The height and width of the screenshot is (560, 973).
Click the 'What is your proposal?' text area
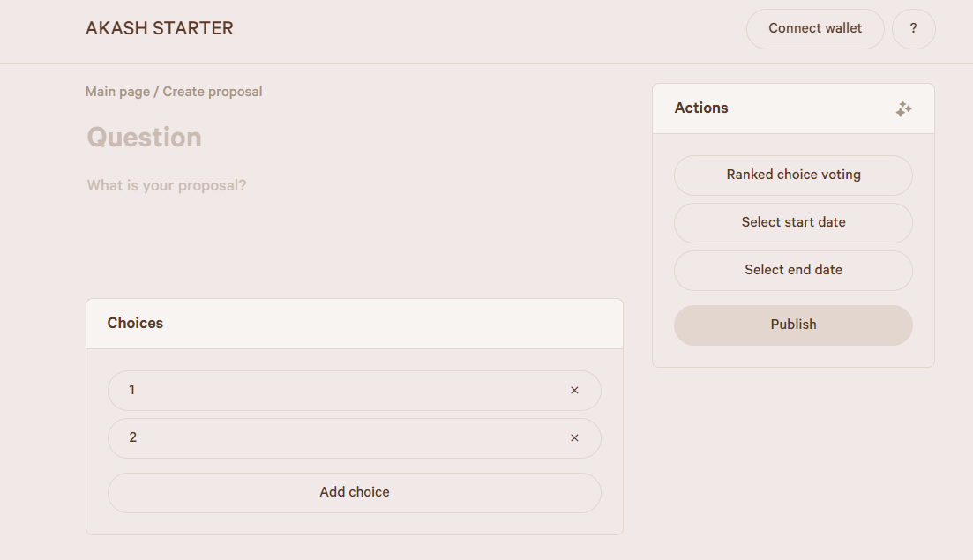point(354,223)
